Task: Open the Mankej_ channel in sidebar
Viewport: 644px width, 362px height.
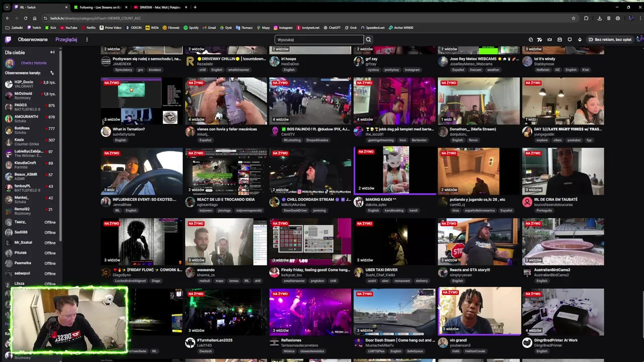Action: [30, 199]
